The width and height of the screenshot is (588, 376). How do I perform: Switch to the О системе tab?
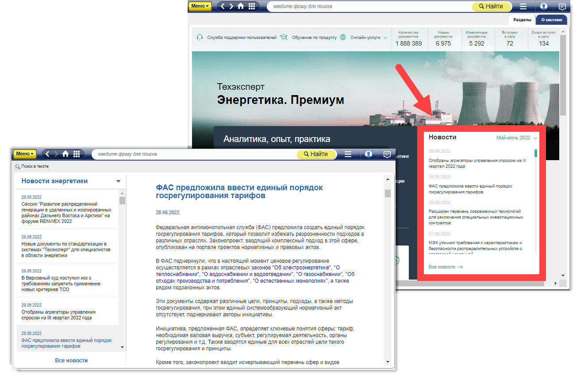pos(551,20)
